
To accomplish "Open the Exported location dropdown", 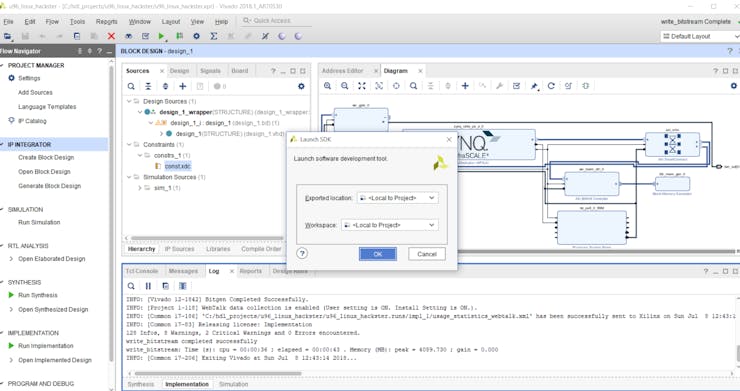I will click(398, 198).
